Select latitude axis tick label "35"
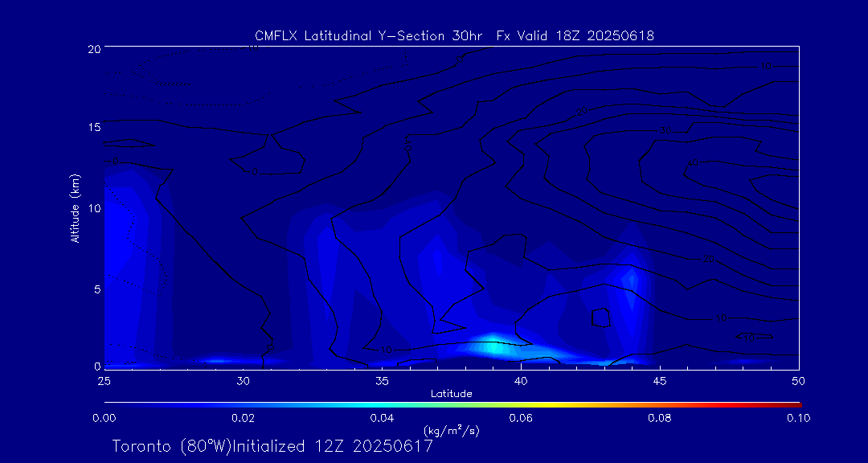 (382, 381)
